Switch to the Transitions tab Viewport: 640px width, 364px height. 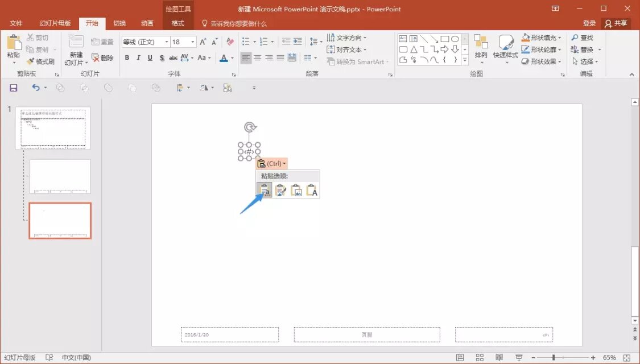tap(119, 23)
